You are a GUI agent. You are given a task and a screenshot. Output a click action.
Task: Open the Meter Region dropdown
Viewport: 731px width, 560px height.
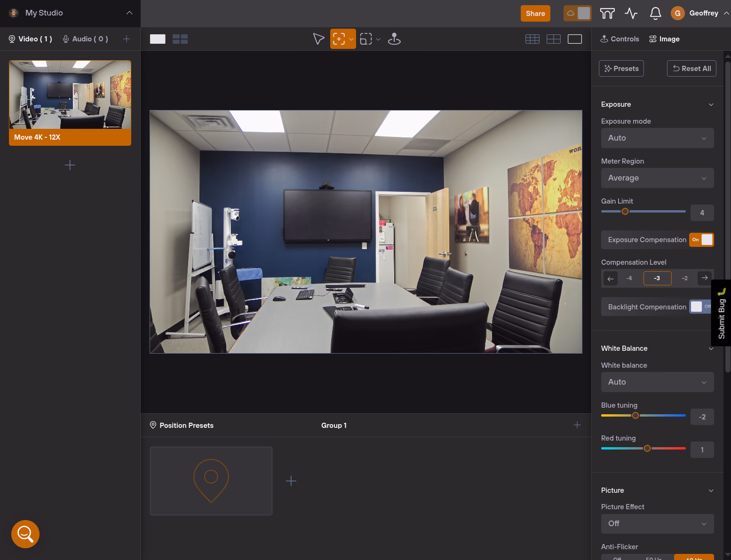pyautogui.click(x=658, y=178)
